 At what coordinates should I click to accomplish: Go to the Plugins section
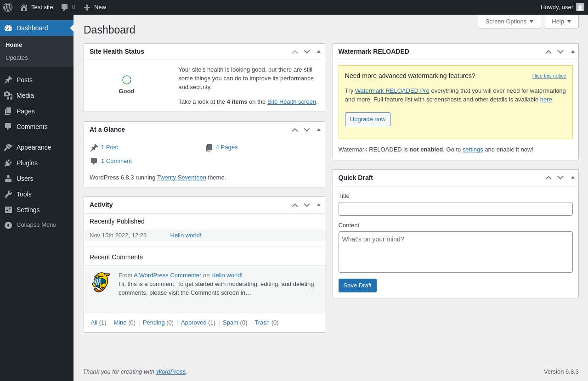click(x=27, y=163)
